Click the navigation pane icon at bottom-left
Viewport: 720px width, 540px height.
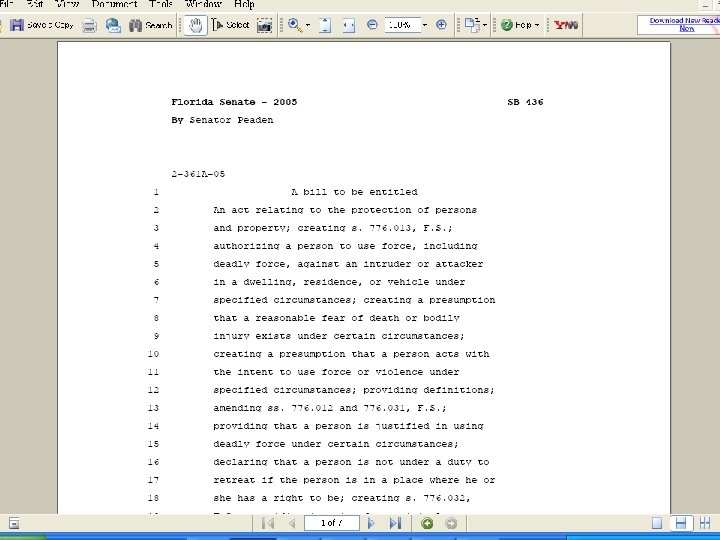click(x=14, y=523)
